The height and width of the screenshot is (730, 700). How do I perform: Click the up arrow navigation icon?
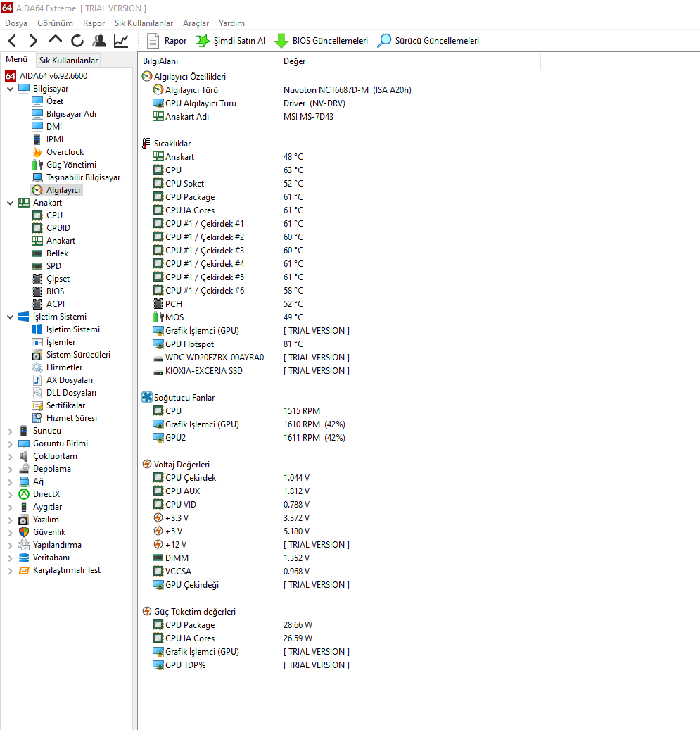[56, 40]
